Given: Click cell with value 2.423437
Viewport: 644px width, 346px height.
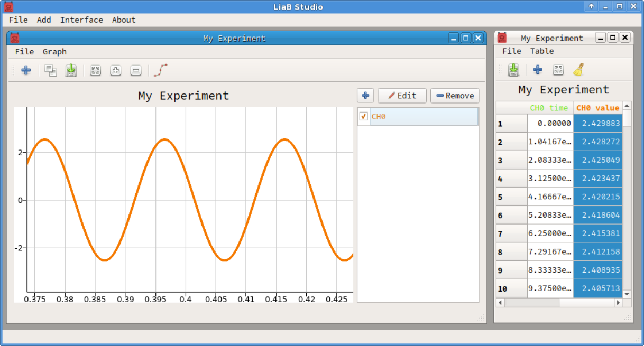Looking at the screenshot, I should 598,178.
